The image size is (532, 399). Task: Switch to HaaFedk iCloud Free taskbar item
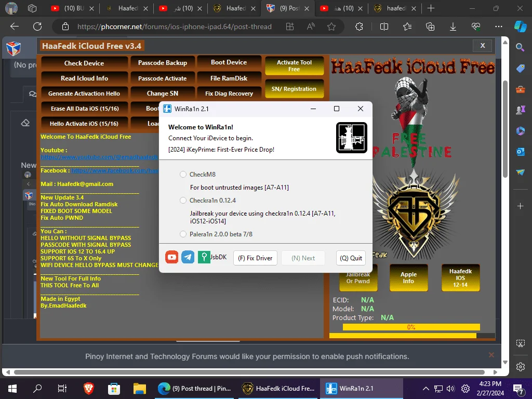coord(278,389)
